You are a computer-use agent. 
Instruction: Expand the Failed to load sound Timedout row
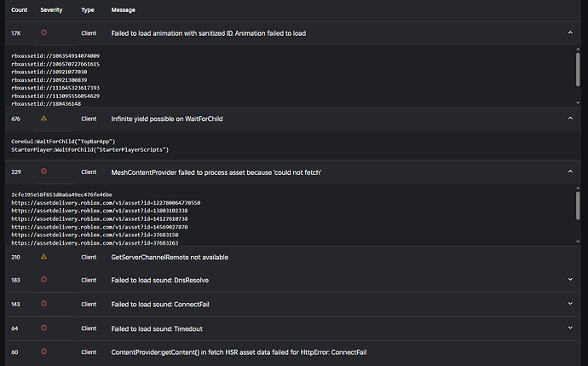(570, 328)
